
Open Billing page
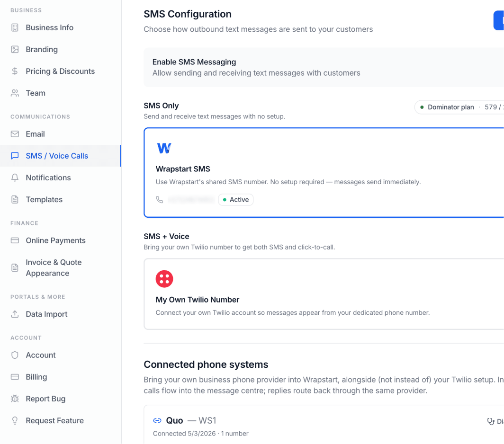click(x=61, y=377)
